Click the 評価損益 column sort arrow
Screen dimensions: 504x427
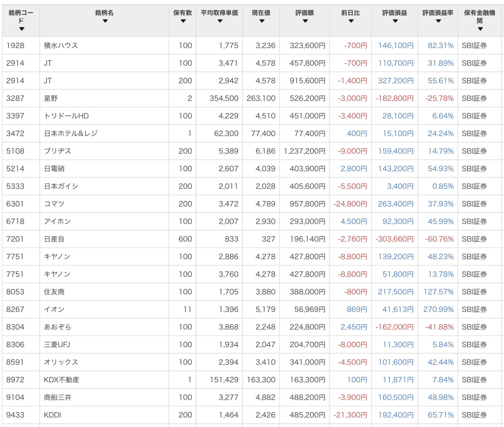(x=395, y=21)
